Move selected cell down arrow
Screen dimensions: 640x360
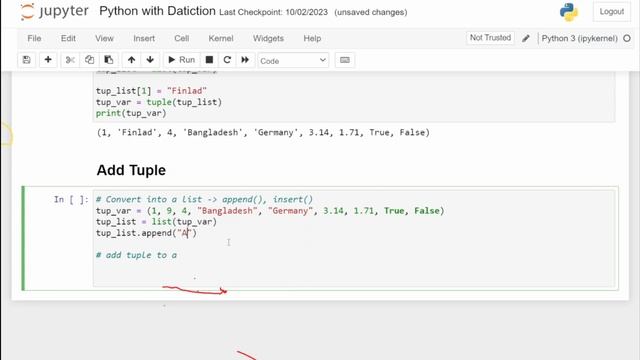150,60
